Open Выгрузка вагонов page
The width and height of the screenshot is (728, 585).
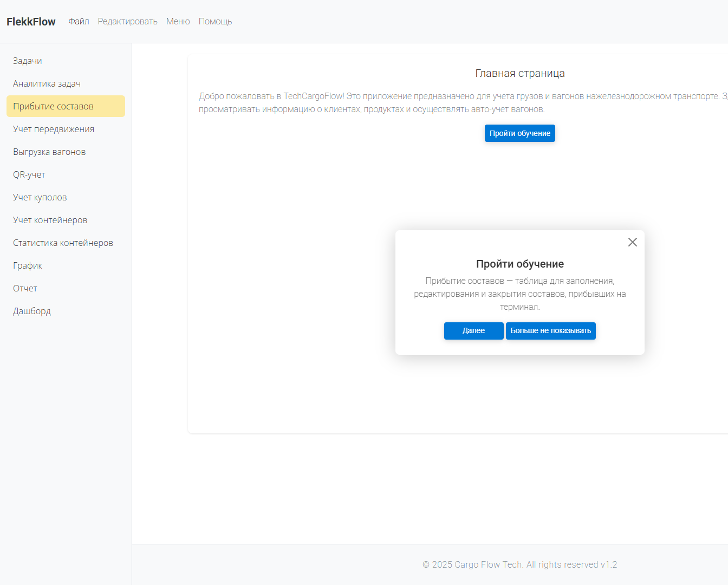(49, 152)
